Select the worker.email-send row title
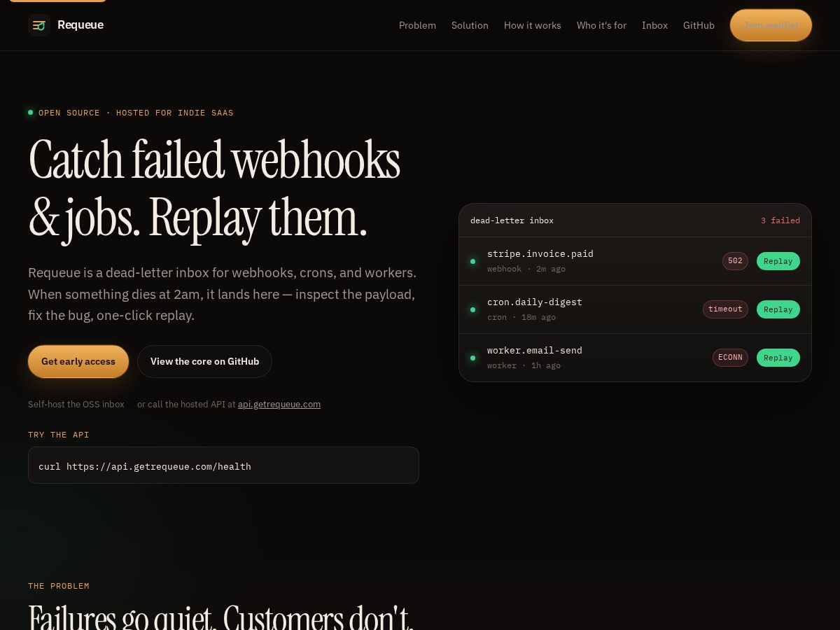Screen dimensions: 840x630 coord(535,351)
